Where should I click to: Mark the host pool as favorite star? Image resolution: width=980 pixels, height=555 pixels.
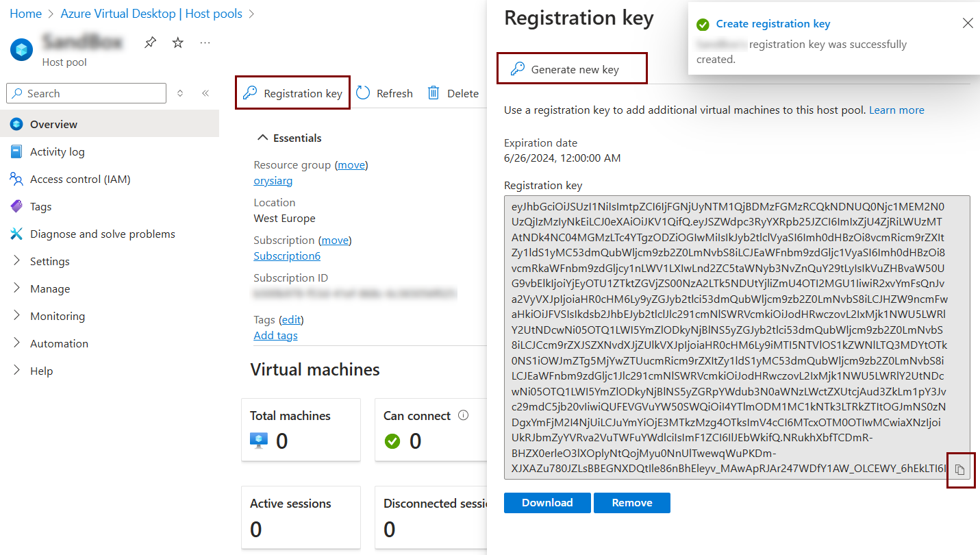pos(178,43)
